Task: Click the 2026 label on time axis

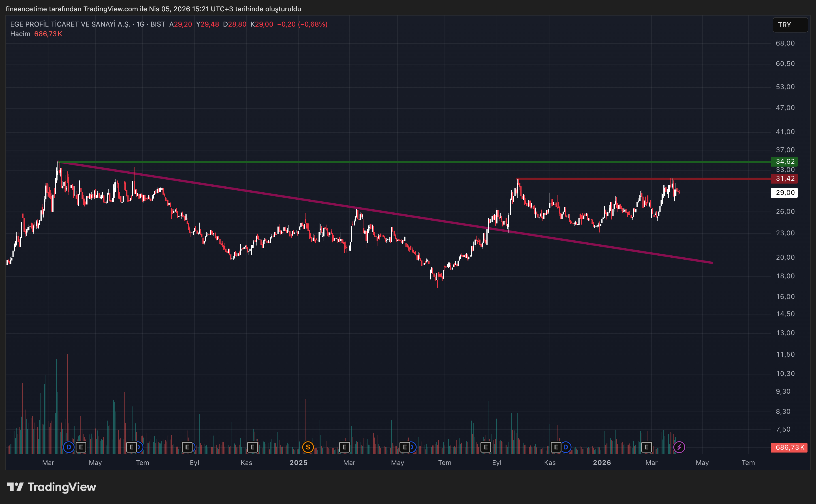Action: coord(602,463)
